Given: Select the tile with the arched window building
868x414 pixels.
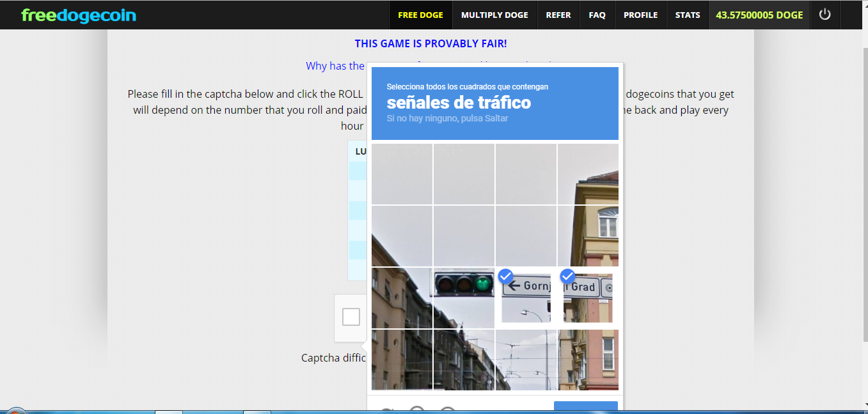Looking at the screenshot, I should click(x=588, y=236).
